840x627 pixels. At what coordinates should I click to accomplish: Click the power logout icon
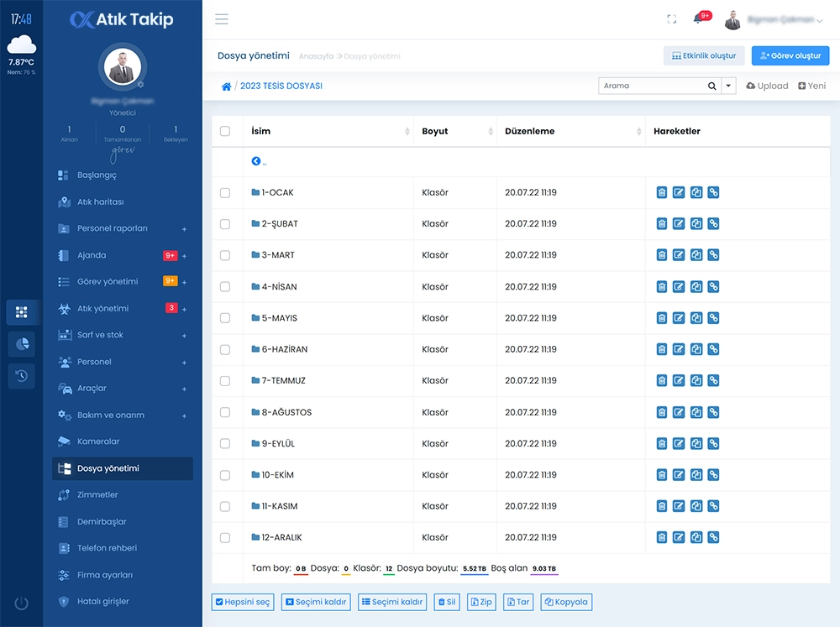[x=22, y=603]
